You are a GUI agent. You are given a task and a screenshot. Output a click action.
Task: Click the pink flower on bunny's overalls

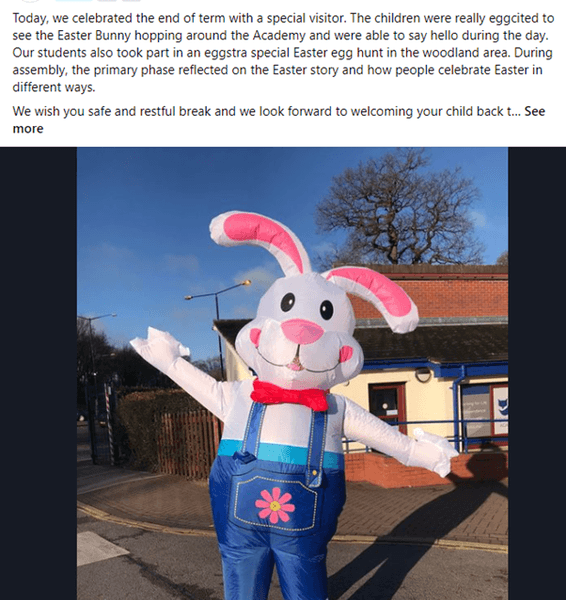click(x=275, y=505)
